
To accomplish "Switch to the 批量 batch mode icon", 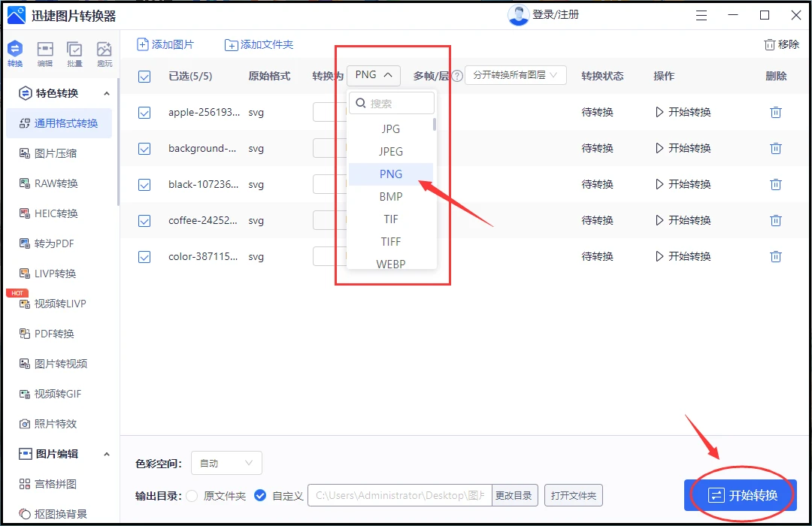I will [x=74, y=54].
